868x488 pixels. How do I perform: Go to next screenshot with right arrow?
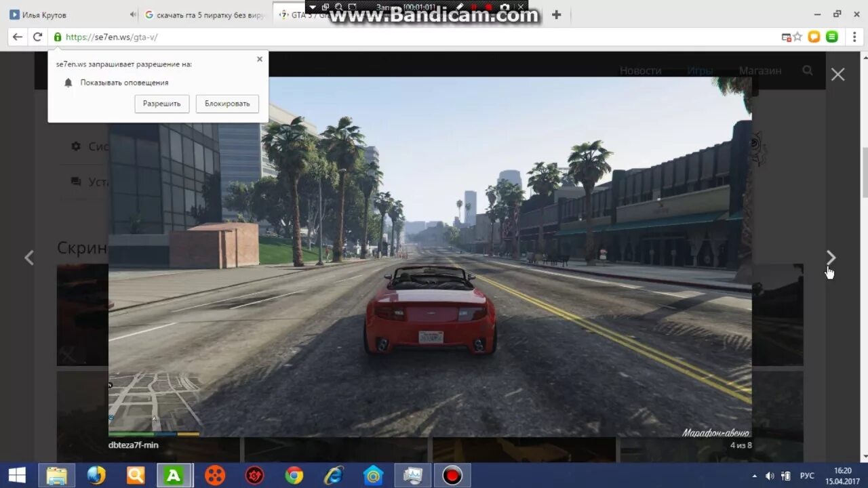[831, 258]
